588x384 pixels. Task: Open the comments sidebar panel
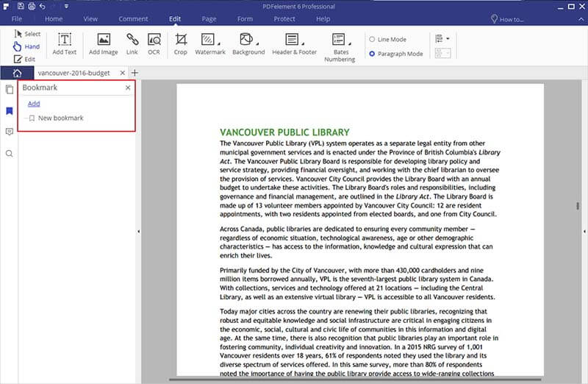point(10,132)
